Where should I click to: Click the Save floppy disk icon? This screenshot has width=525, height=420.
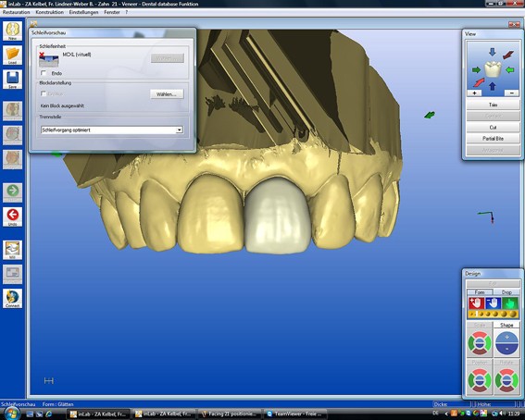pos(12,79)
